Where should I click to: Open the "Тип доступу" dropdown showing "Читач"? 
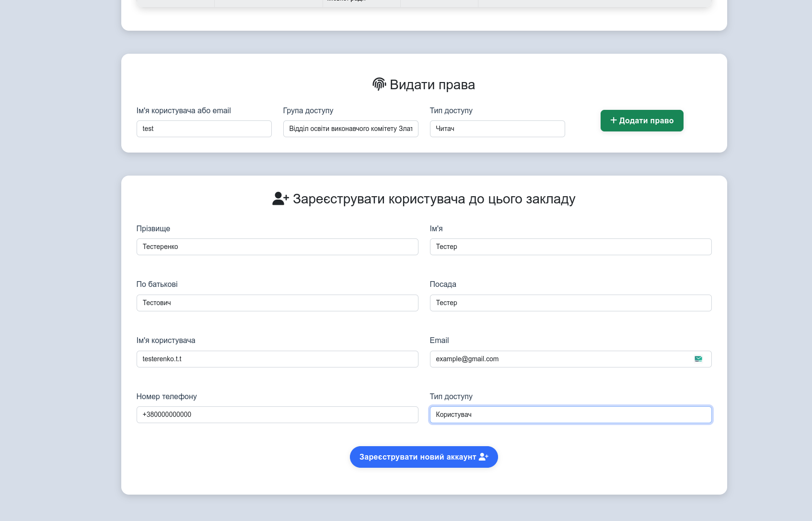[x=497, y=129]
